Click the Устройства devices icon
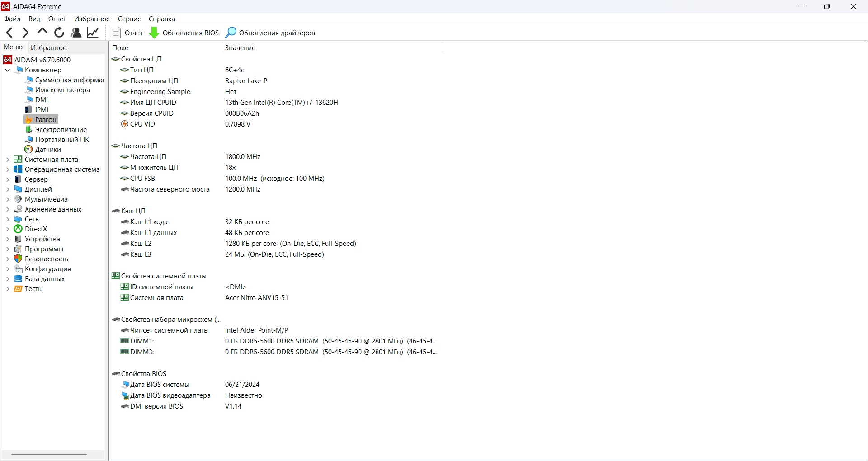Image resolution: width=868 pixels, height=461 pixels. [18, 239]
